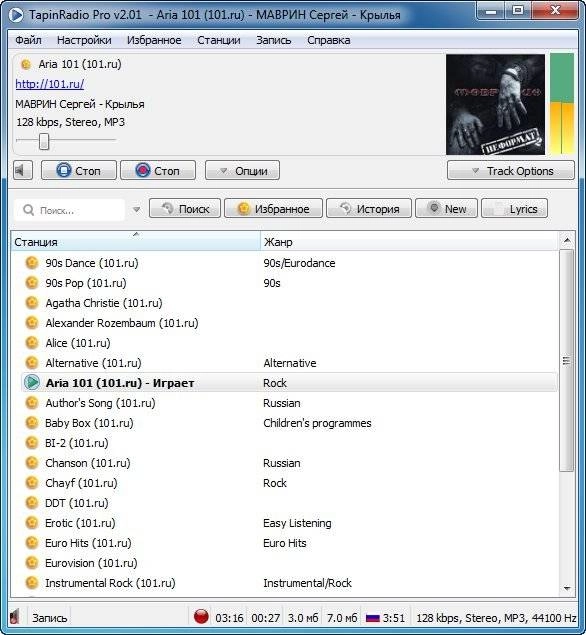Click the New stations button
Viewport: 586px width, 635px height.
(x=446, y=209)
